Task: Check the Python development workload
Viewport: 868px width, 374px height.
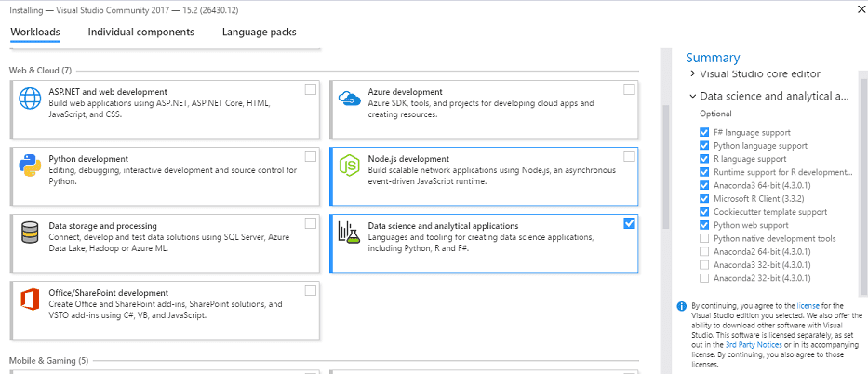Action: point(311,156)
